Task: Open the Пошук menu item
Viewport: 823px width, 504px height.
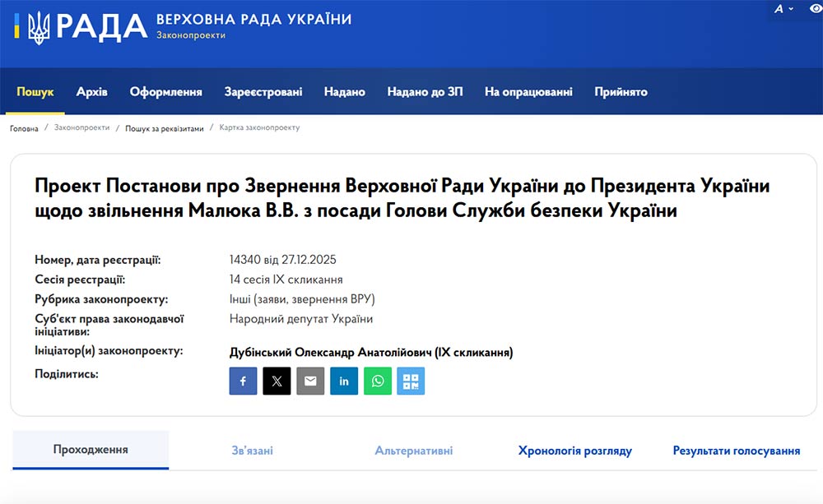Action: pyautogui.click(x=35, y=92)
